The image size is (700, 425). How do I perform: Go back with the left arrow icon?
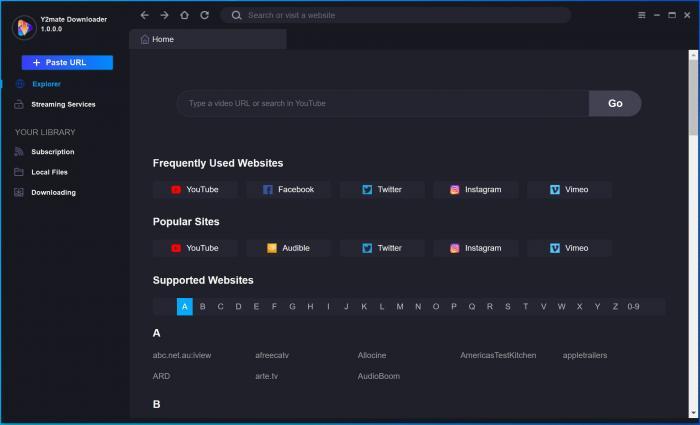[x=144, y=15]
